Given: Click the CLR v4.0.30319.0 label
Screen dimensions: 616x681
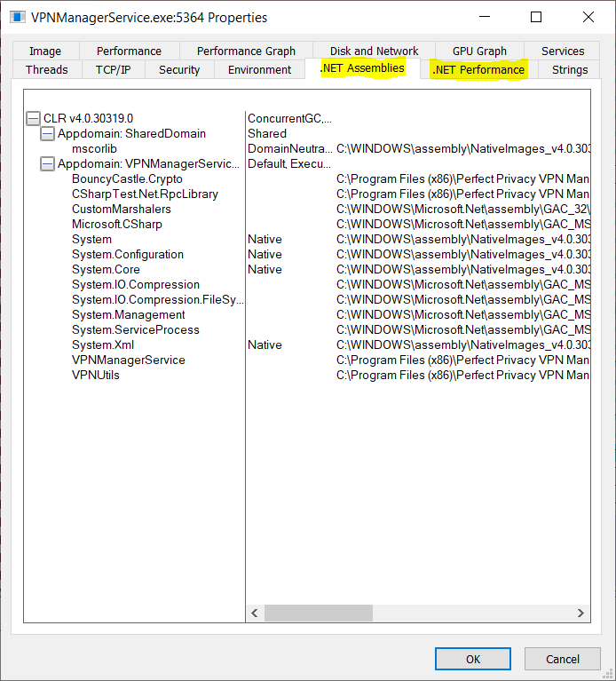Looking at the screenshot, I should (x=88, y=118).
